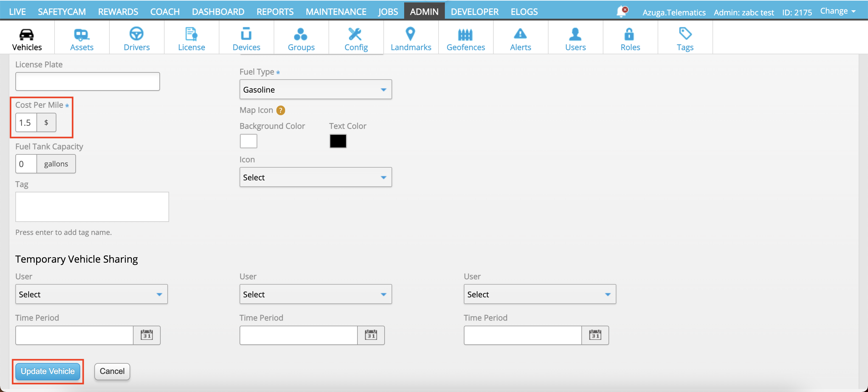Open third Time Period calendar picker
868x392 pixels.
[x=595, y=335]
